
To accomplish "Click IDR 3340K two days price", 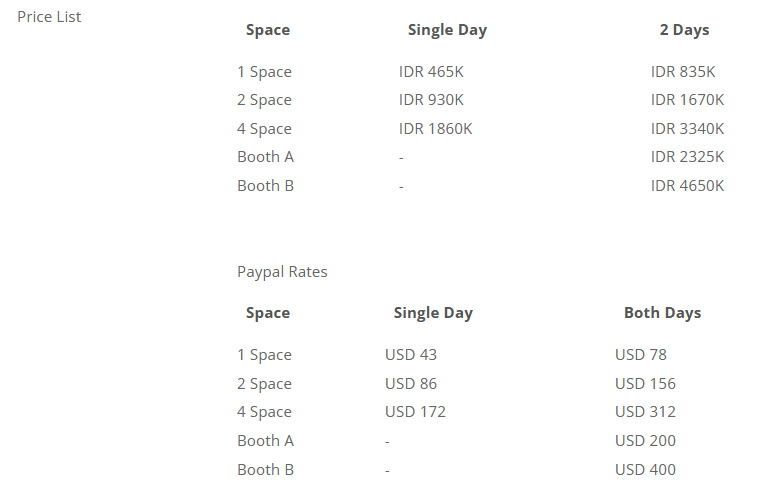I will coord(687,129).
